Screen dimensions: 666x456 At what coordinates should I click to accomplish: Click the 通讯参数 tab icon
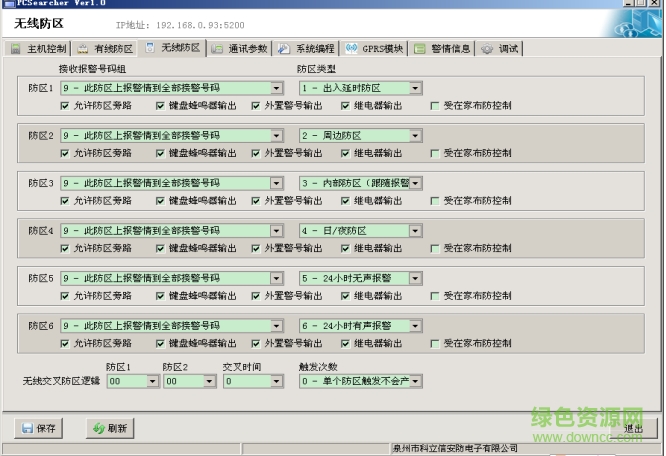tap(217, 48)
